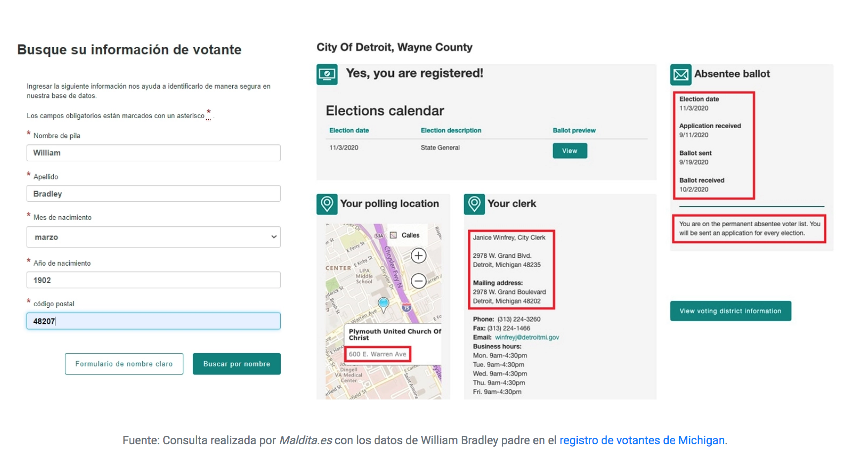Screen dimensions: 868x468
Task: Click the Ballot received date 10/2/2020
Action: pos(694,189)
